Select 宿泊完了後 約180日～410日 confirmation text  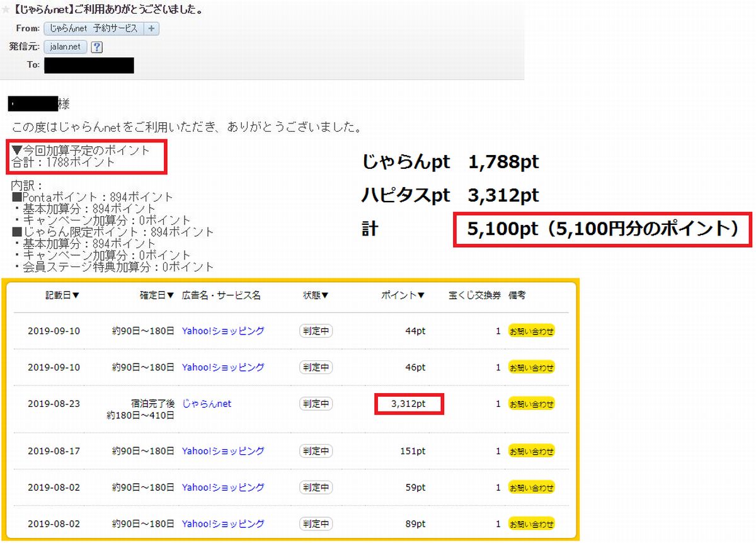(140, 409)
